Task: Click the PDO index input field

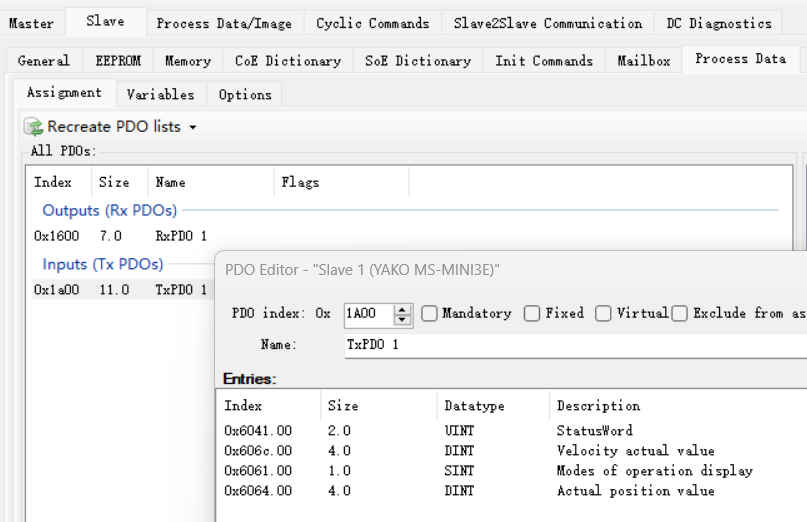Action: click(368, 314)
